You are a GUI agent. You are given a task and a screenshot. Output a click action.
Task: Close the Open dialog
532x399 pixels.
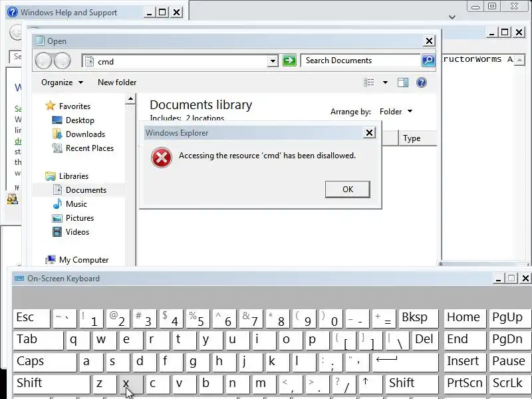[x=429, y=41]
